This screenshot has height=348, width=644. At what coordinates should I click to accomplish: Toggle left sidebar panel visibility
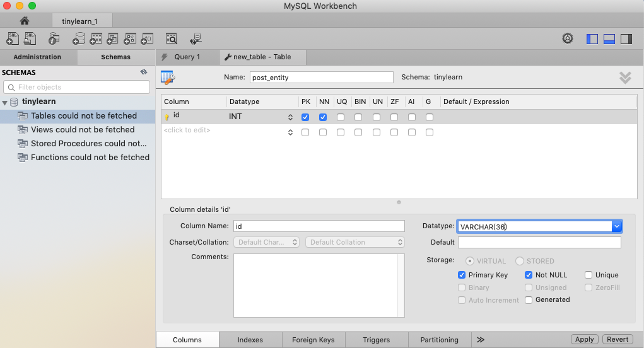(592, 39)
